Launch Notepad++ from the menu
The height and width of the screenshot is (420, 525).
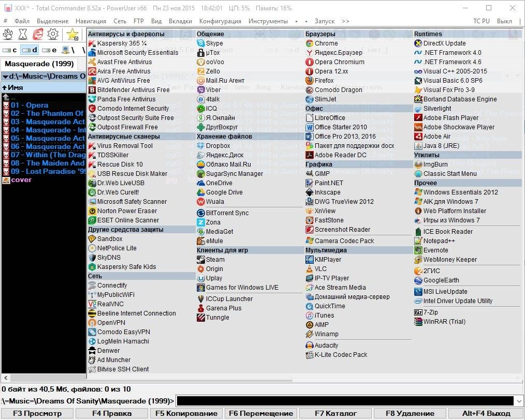click(434, 241)
